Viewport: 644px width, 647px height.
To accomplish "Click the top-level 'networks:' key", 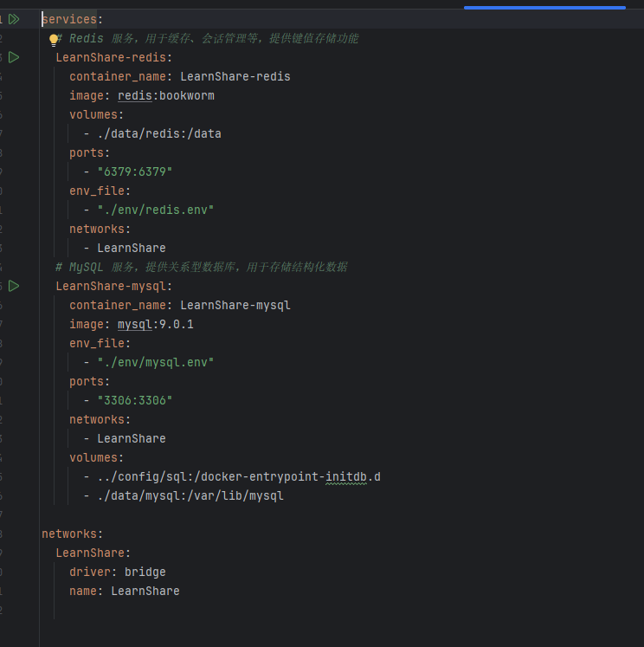I will click(x=72, y=534).
